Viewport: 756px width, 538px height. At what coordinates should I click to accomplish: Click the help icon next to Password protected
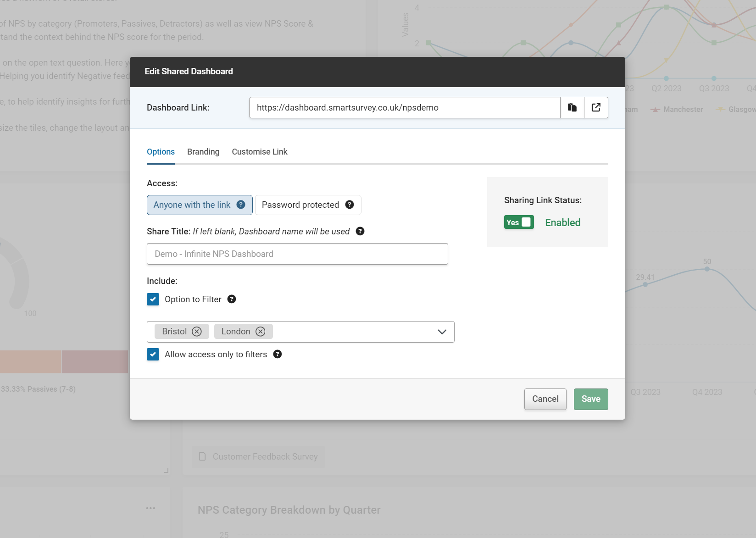[x=350, y=205]
